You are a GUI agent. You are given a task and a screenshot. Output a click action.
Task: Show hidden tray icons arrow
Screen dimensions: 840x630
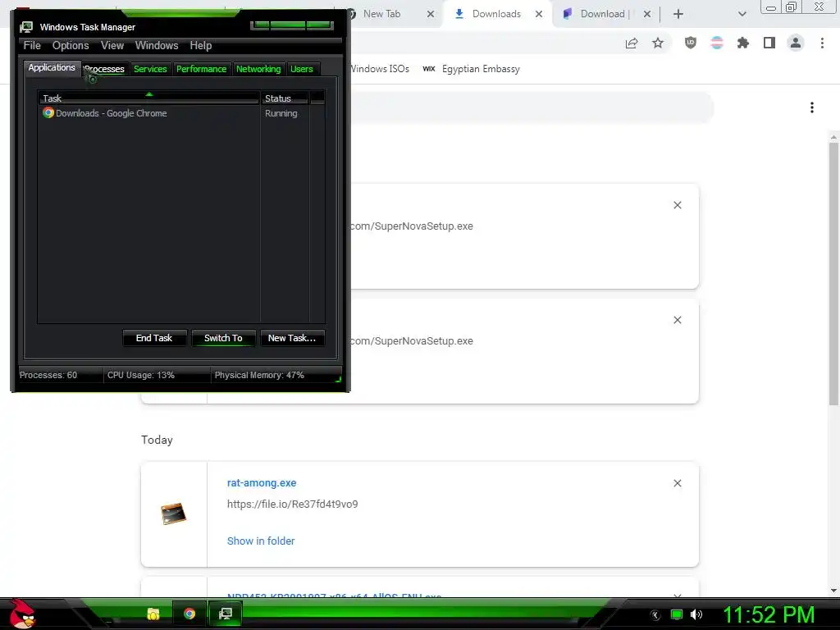tap(655, 615)
